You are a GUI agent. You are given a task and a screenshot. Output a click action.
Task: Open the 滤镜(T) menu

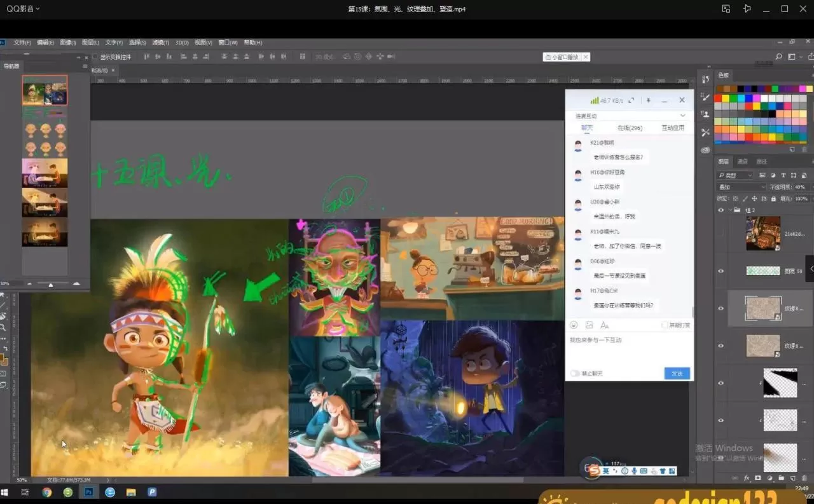coord(160,43)
